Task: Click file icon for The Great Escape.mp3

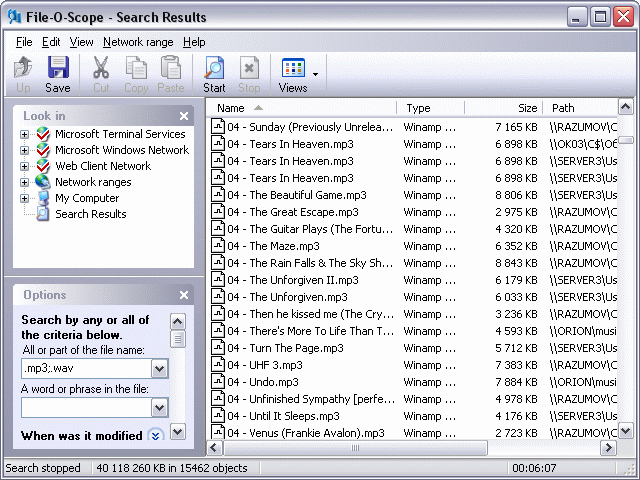Action: coord(218,212)
